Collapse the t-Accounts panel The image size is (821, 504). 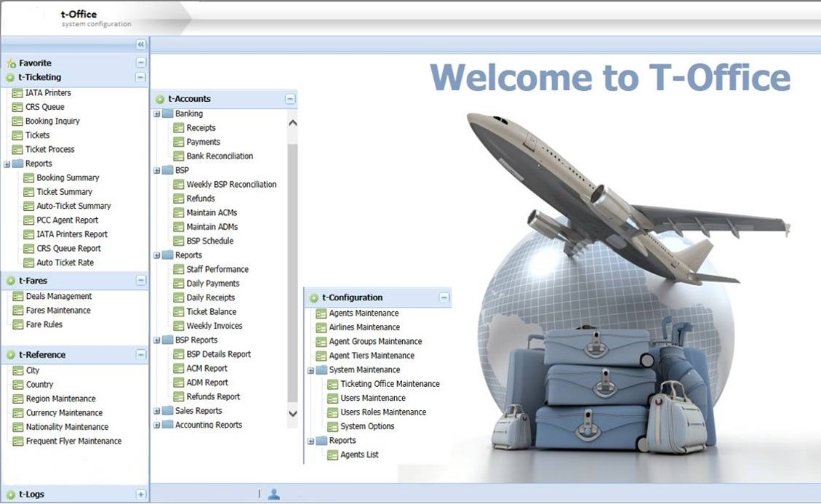[x=290, y=99]
